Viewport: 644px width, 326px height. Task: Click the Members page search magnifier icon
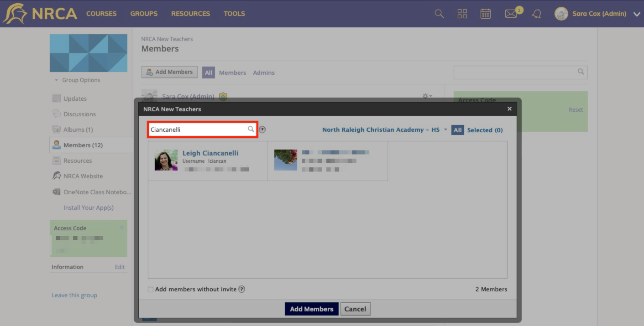click(x=581, y=72)
